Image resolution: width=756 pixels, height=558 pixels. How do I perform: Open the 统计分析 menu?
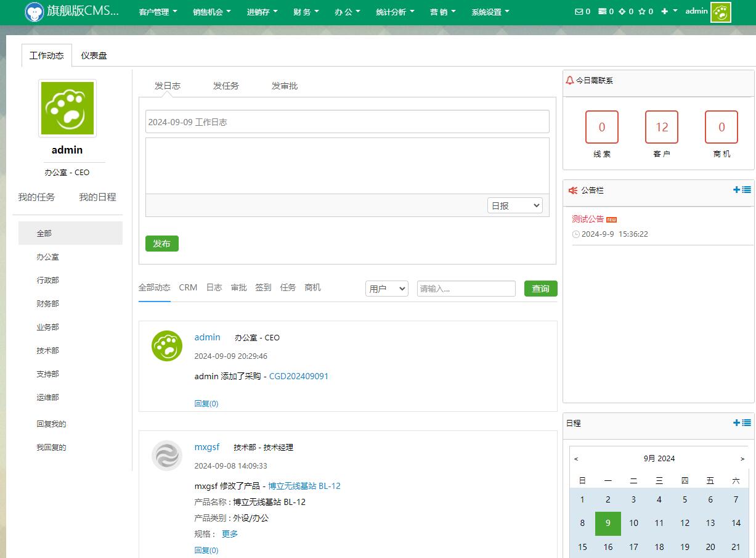click(x=395, y=12)
